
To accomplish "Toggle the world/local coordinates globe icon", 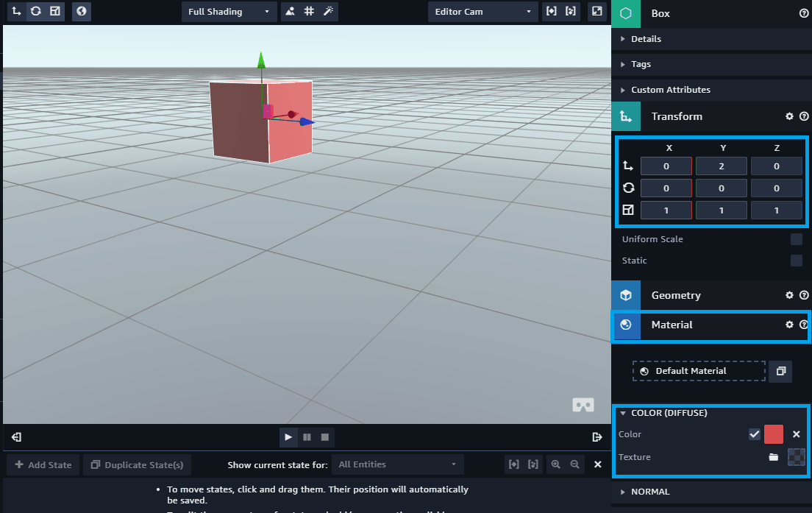I will (82, 12).
